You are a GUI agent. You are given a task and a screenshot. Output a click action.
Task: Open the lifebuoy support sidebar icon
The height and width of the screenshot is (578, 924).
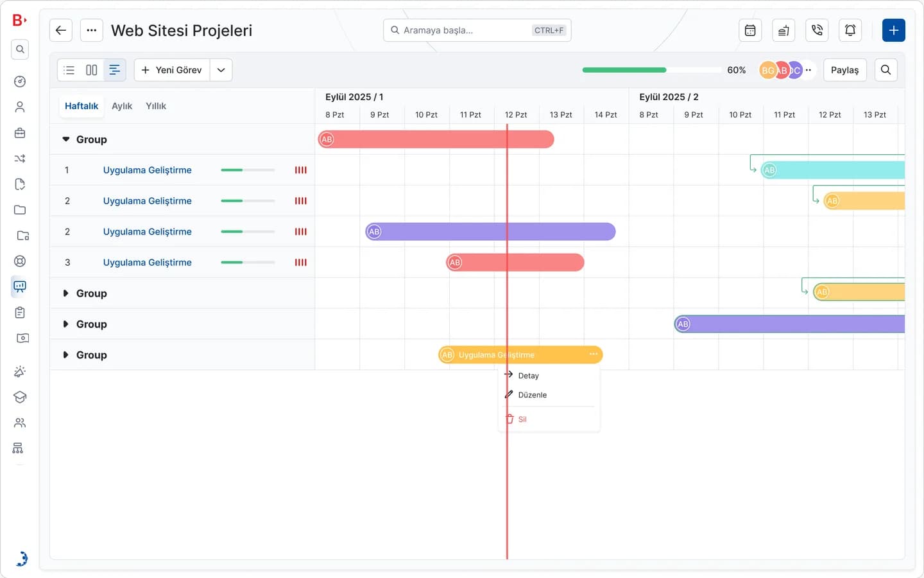coord(20,261)
